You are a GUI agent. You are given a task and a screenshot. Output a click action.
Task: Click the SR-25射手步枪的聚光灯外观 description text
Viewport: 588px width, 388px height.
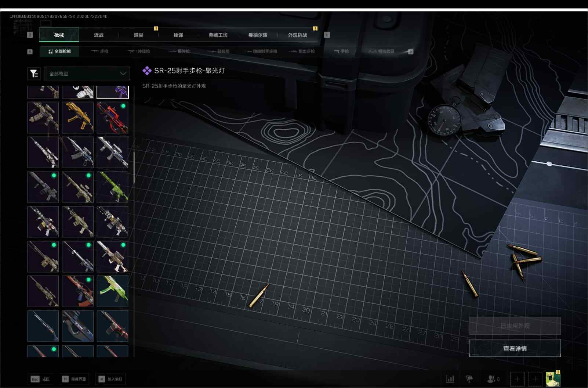click(174, 86)
